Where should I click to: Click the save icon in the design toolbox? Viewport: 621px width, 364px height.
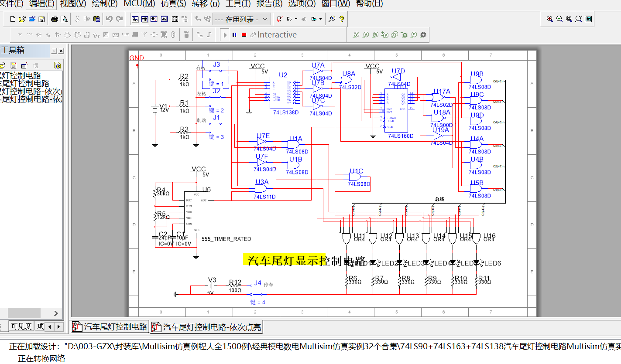(14, 65)
